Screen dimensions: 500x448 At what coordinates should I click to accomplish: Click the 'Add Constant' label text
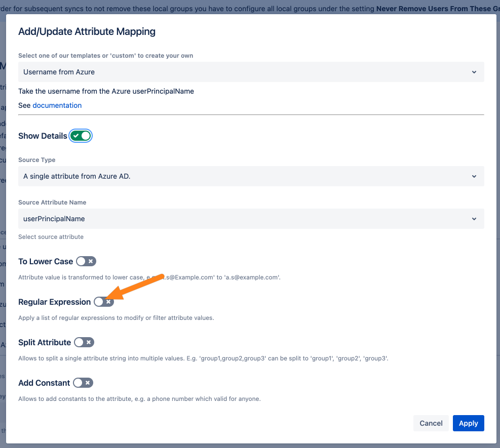[x=44, y=383]
